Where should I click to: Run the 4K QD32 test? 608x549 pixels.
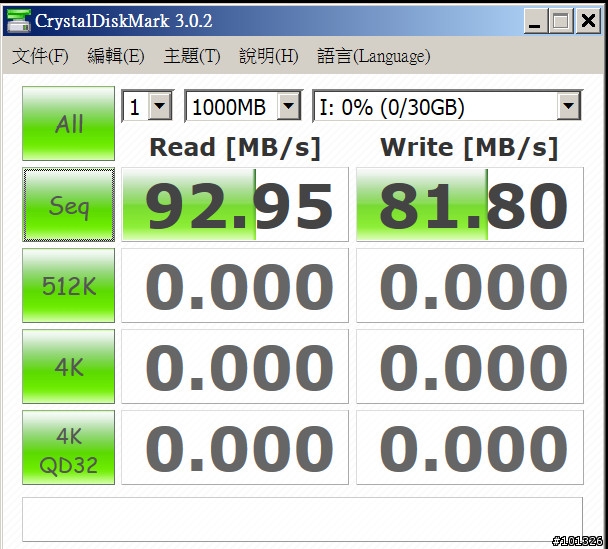click(x=69, y=447)
